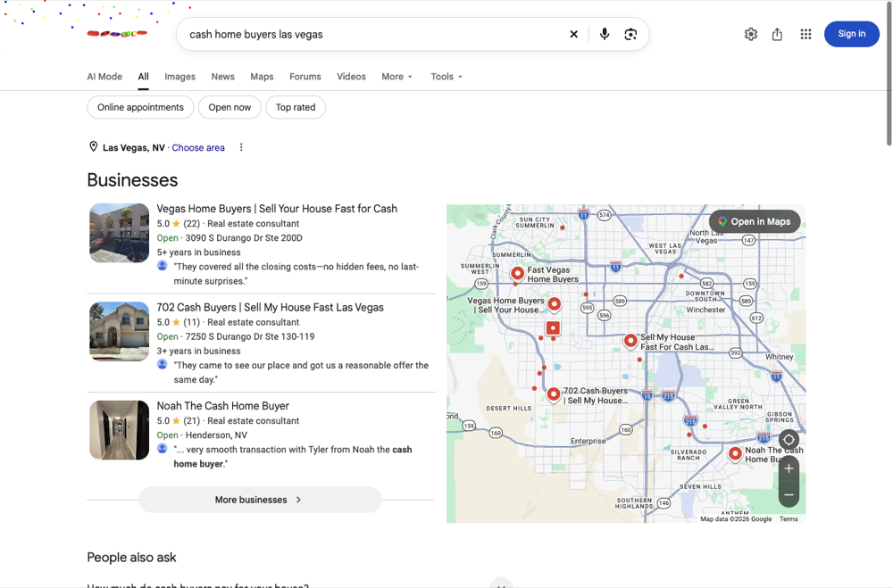Expand the Tools dropdown
Image resolution: width=893 pixels, height=588 pixels.
[446, 76]
